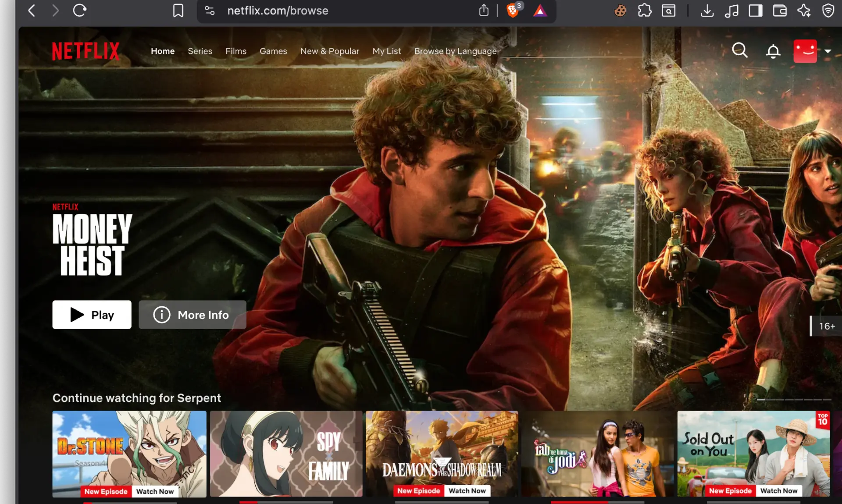Viewport: 842px width, 504px height.
Task: Open the browser downloads icon
Action: pos(707,11)
